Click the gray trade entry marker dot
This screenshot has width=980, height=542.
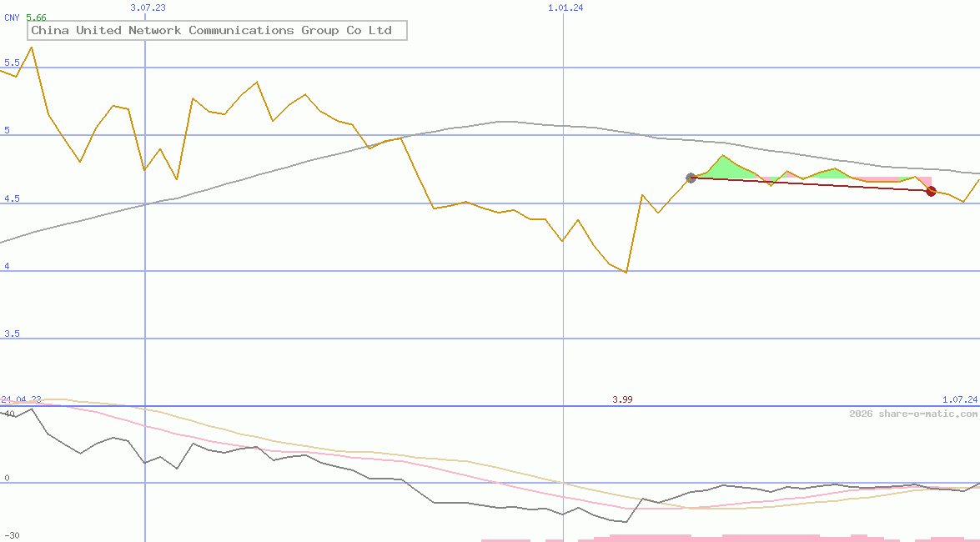[691, 177]
